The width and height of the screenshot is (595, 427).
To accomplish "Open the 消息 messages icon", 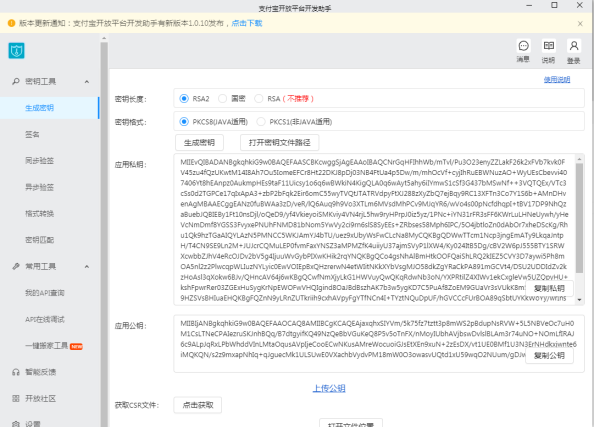I will (x=523, y=46).
